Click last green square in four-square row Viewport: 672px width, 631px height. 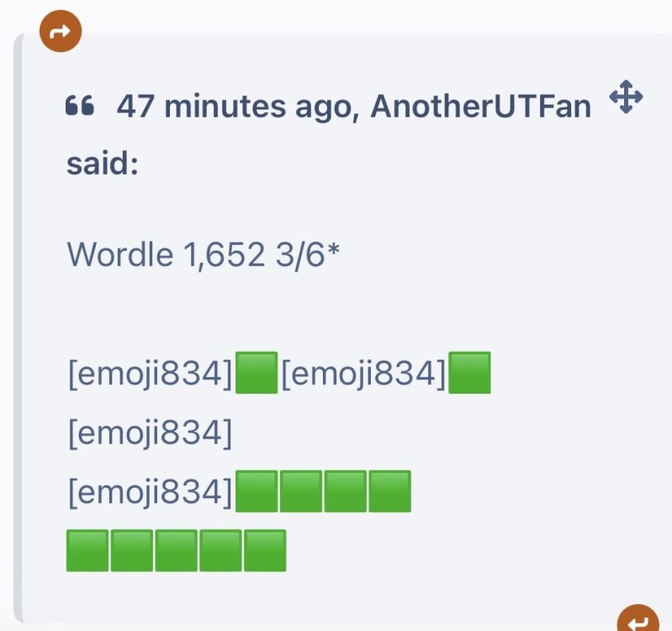click(389, 492)
